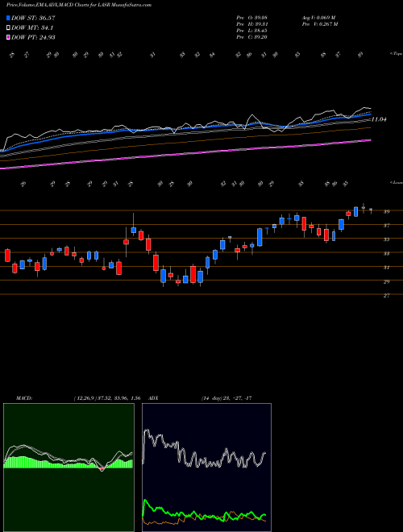Click the 33 price axis label

[386, 253]
